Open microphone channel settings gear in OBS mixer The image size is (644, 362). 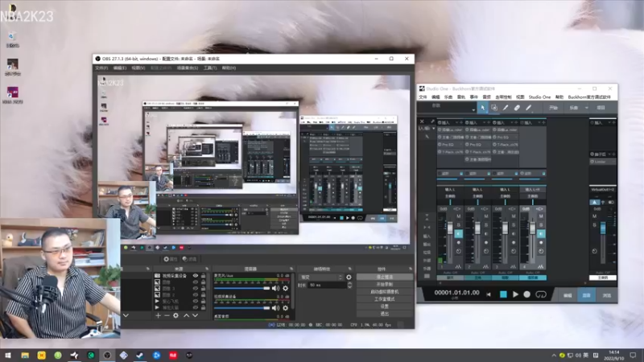(286, 288)
